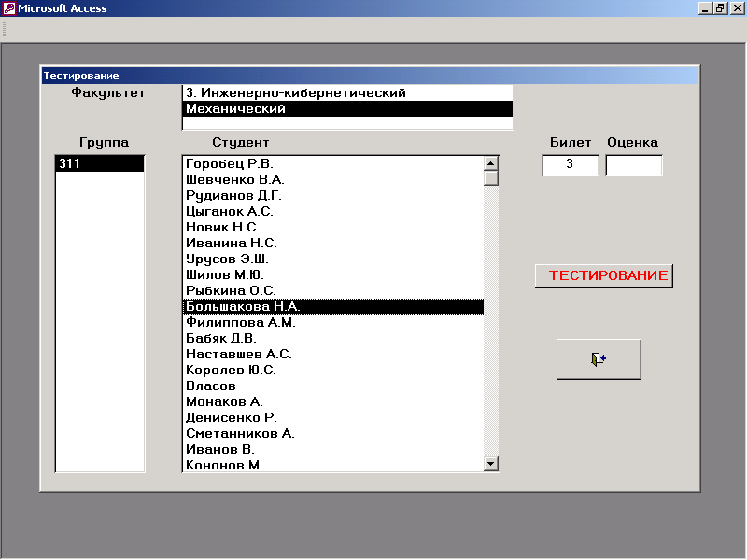747x560 pixels.
Task: Select student Филиппова А.М.
Action: pyautogui.click(x=333, y=322)
